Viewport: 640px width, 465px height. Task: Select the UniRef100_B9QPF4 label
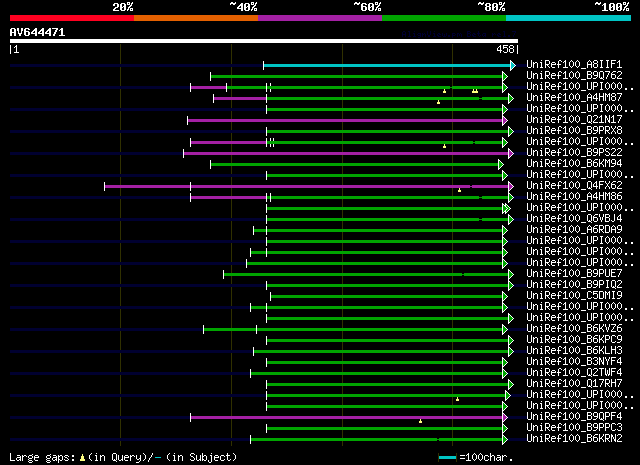[x=574, y=416]
